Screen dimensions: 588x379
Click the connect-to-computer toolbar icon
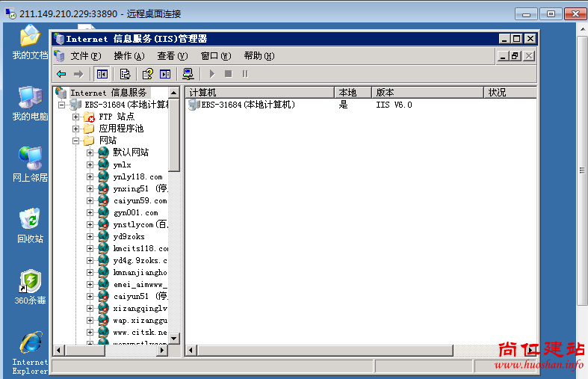188,73
